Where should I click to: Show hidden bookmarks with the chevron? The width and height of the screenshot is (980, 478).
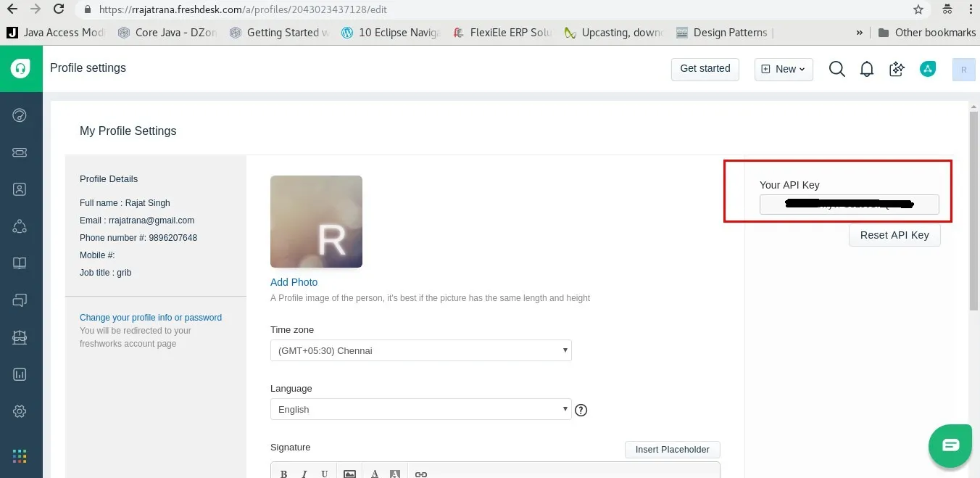[x=860, y=33]
